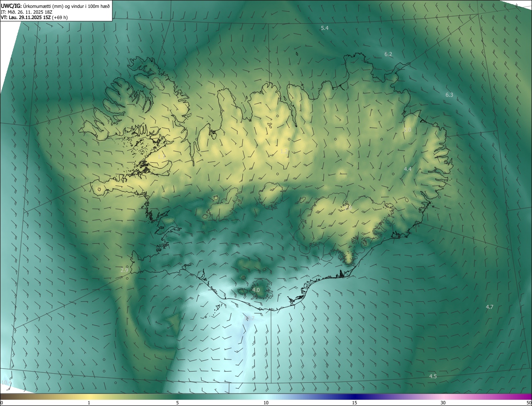Click the 0 tick on the color scale

pyautogui.click(x=2, y=403)
